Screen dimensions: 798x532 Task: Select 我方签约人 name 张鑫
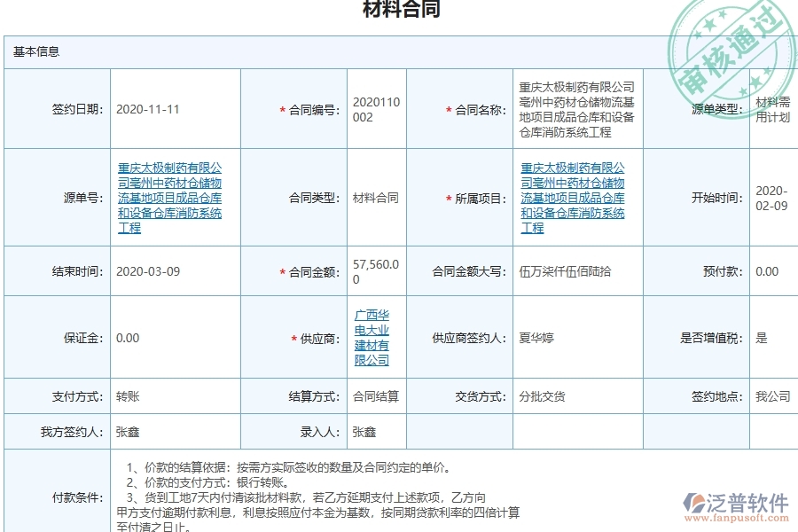125,430
